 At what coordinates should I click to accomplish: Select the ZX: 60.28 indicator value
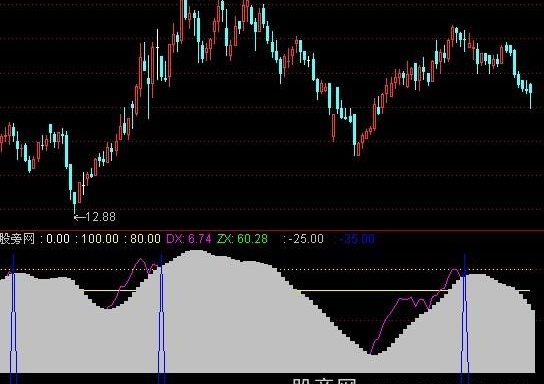242,239
